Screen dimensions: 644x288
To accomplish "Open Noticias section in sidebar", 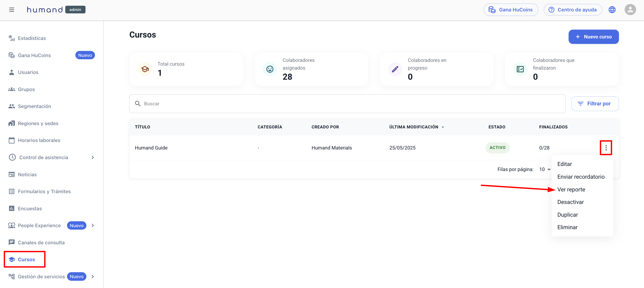I will [x=27, y=174].
